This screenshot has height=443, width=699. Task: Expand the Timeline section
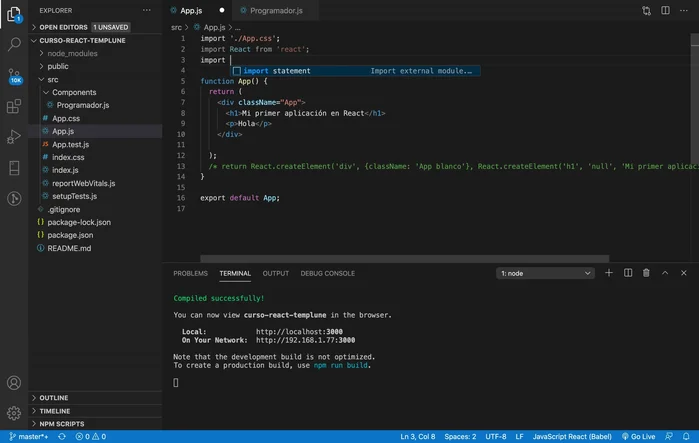(x=95, y=411)
